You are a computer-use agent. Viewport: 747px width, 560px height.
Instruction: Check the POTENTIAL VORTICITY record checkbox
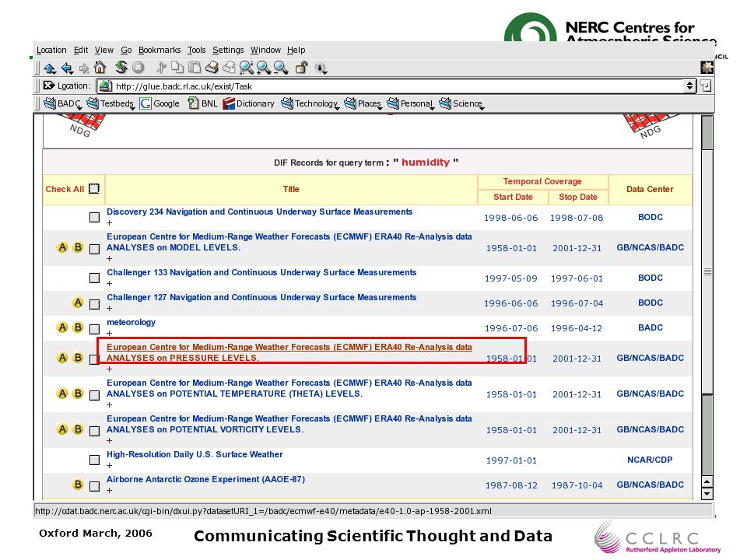[94, 431]
